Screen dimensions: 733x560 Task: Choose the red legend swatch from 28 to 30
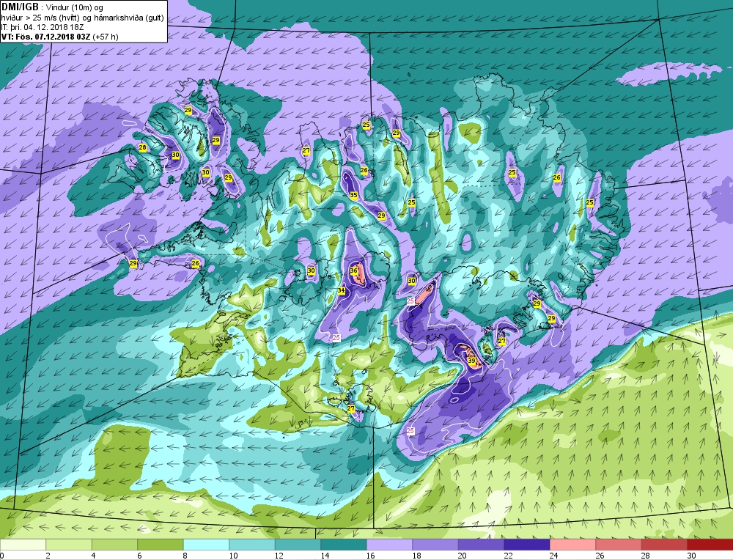(x=664, y=545)
